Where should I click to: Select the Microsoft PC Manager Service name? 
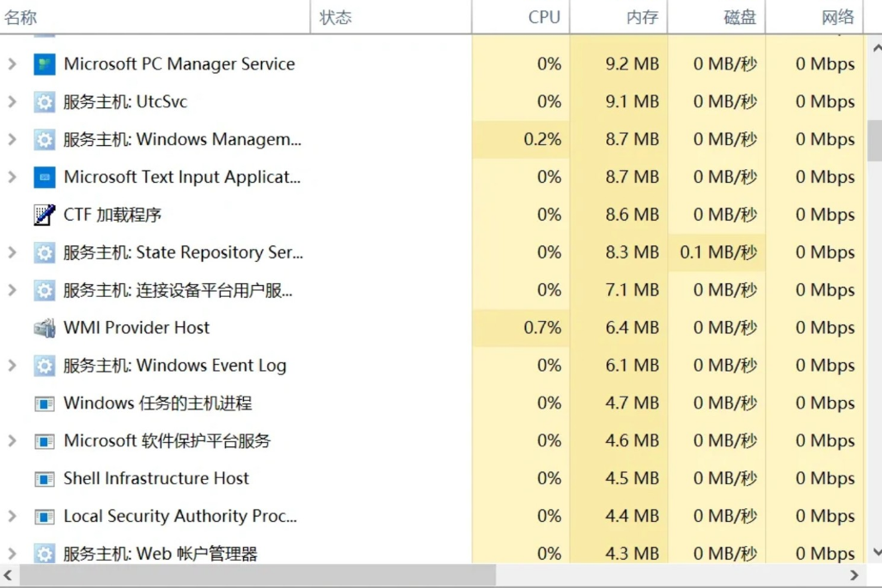click(x=179, y=64)
